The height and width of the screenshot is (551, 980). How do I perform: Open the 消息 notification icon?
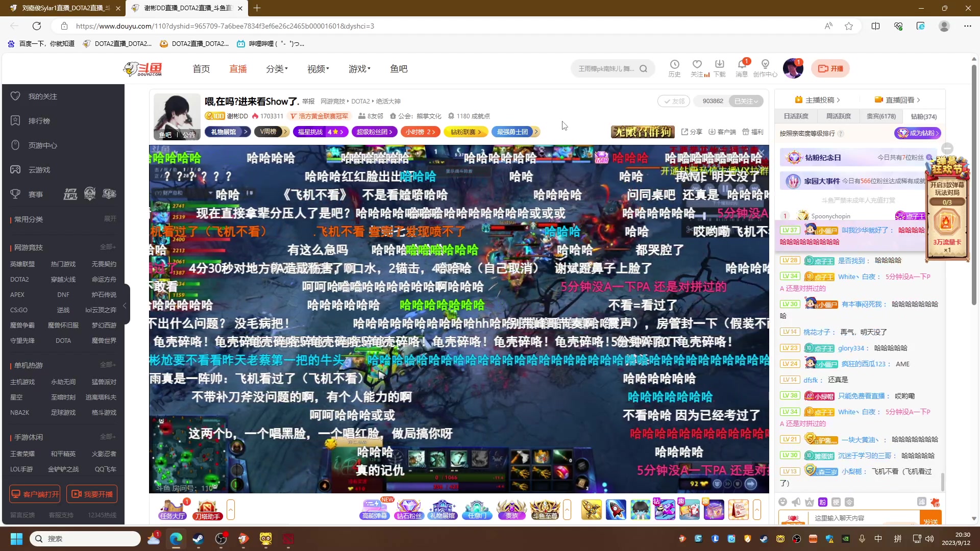click(742, 67)
